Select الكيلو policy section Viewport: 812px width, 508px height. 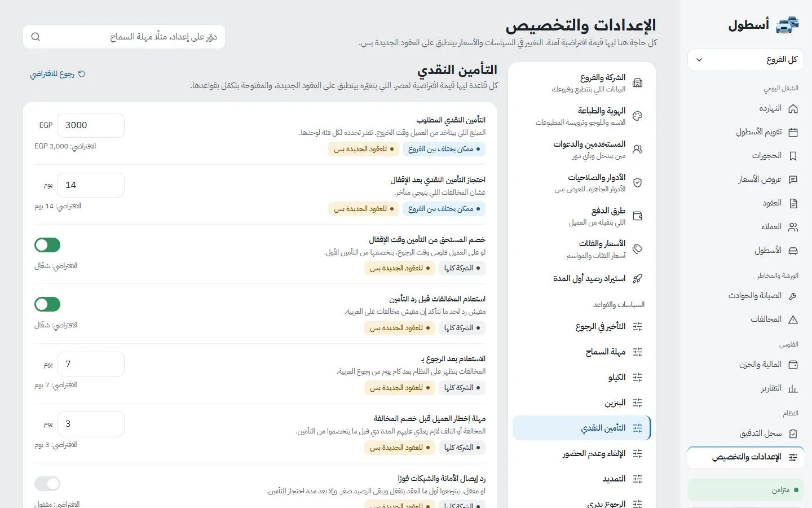581,377
